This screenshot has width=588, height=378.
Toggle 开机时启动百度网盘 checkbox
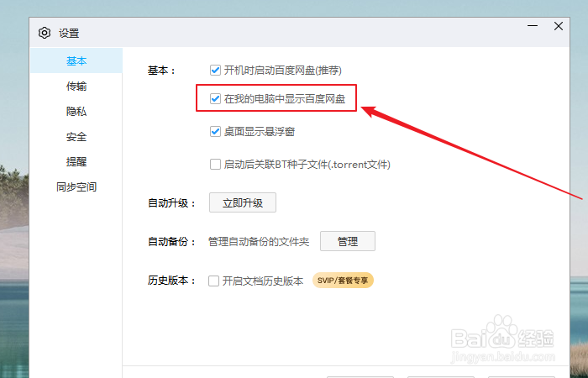[215, 70]
